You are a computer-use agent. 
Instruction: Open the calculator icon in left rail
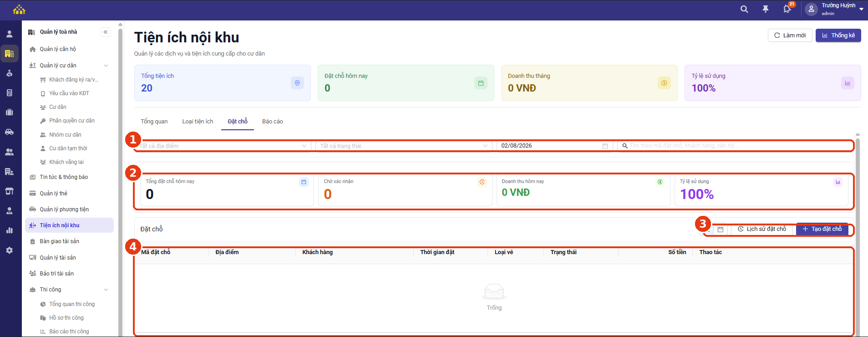pyautogui.click(x=10, y=93)
